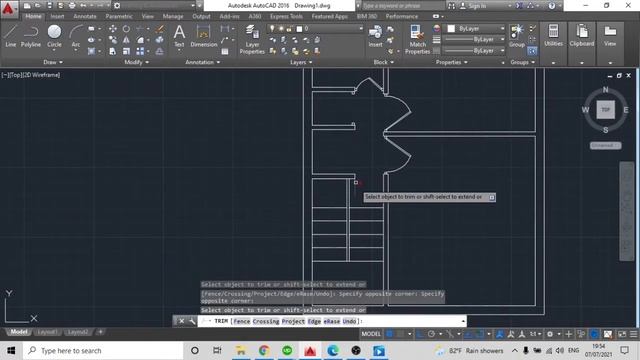Image resolution: width=640 pixels, height=360 pixels.
Task: Click the customization wrench in command line
Action: pyautogui.click(x=192, y=321)
